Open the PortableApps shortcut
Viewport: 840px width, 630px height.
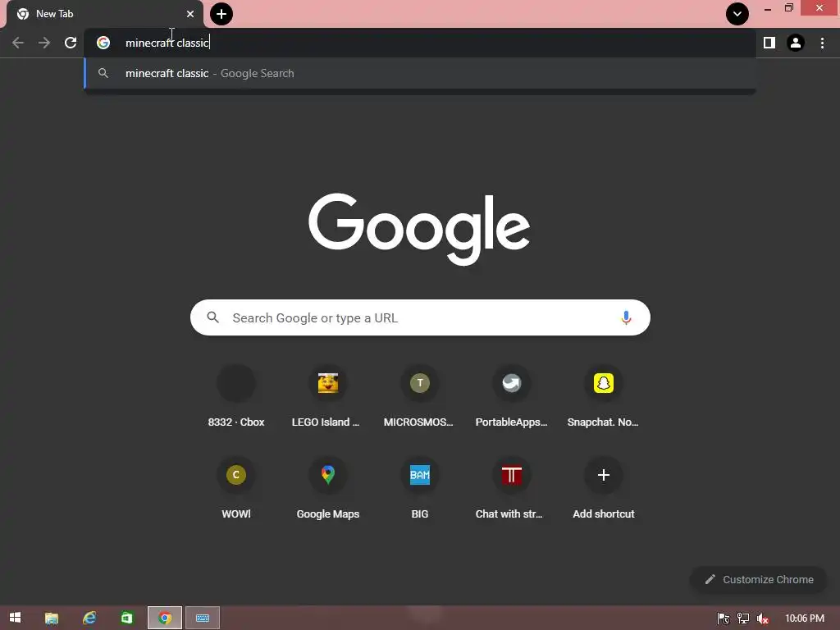512,397
